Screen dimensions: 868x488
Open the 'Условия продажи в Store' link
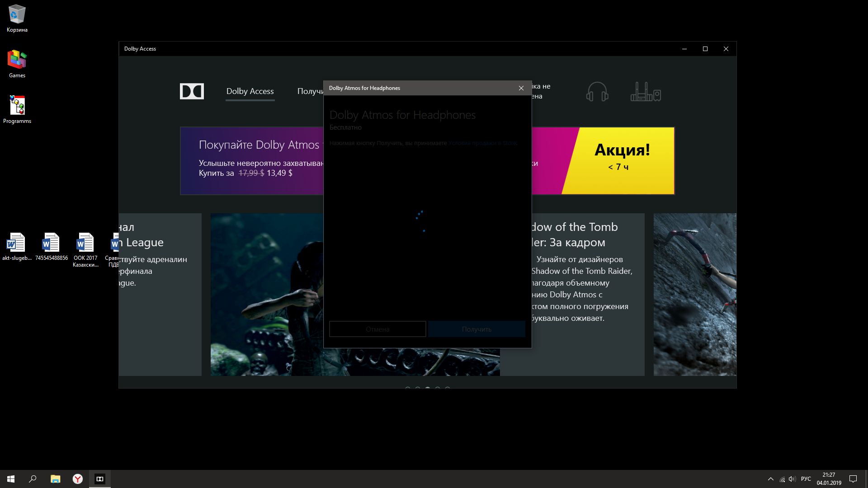coord(482,143)
